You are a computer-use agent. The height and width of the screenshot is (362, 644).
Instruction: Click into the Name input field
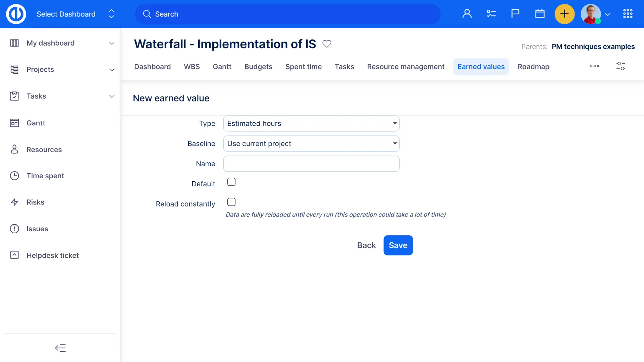click(x=311, y=164)
